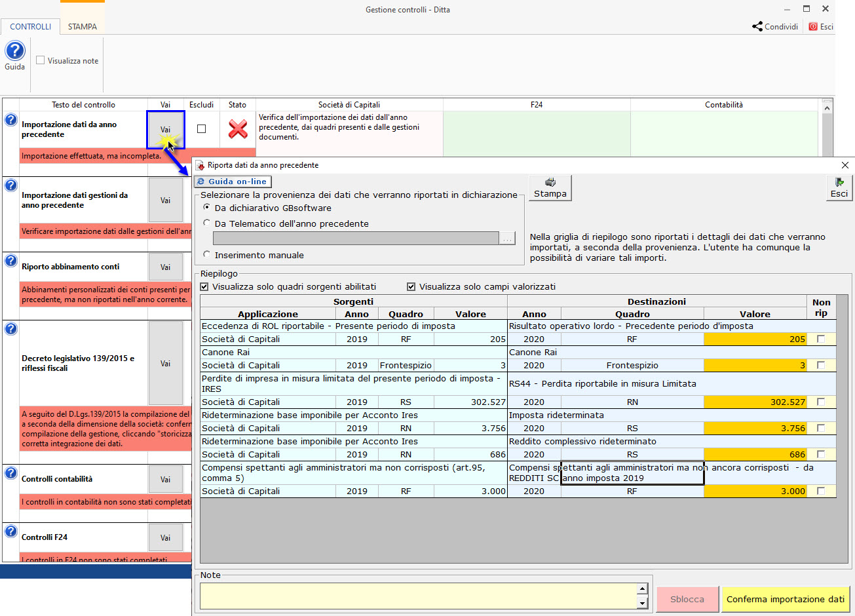Click in the Note text field

[418, 596]
